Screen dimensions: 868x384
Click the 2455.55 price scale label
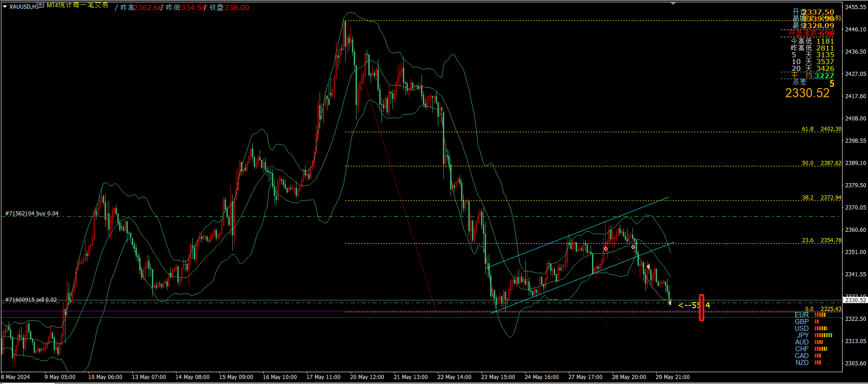[x=855, y=7]
